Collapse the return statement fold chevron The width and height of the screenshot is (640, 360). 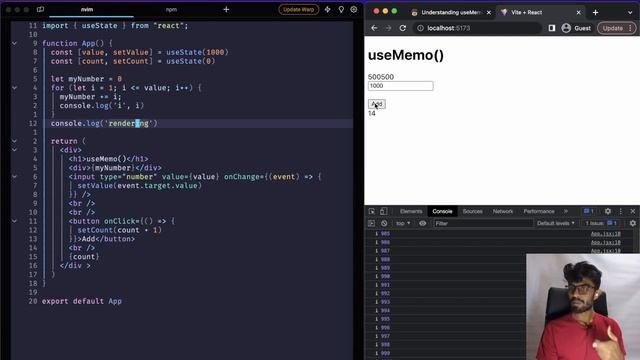(x=14, y=141)
